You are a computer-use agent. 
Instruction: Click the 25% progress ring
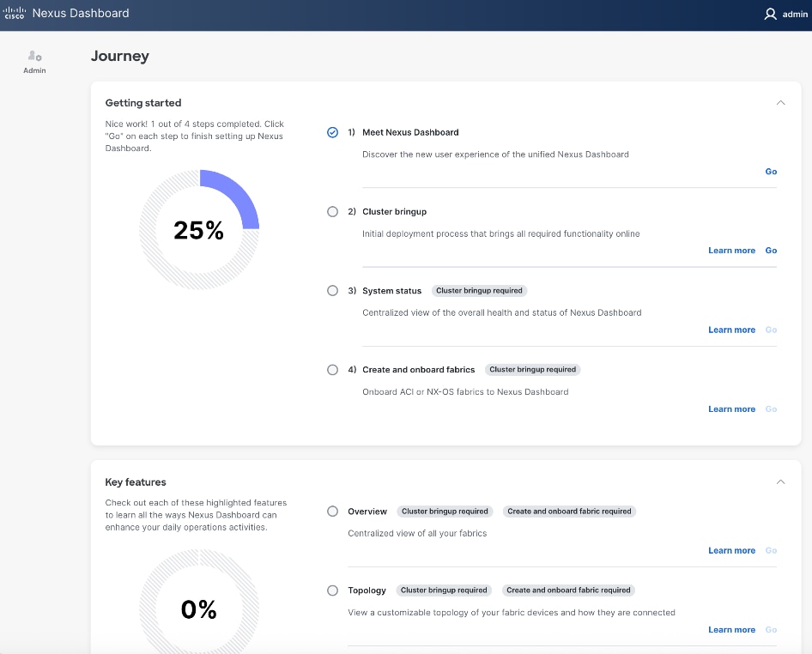coord(198,229)
